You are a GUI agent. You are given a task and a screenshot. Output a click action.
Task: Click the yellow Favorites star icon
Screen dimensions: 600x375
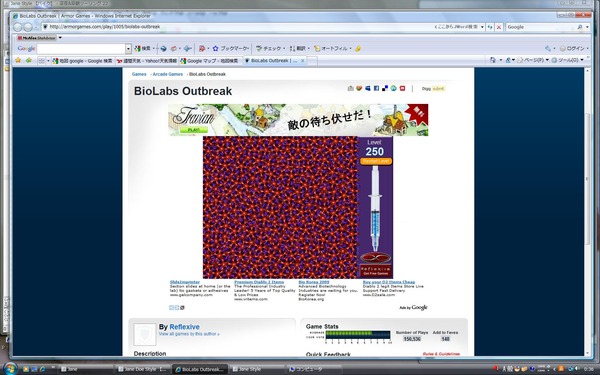(x=18, y=60)
